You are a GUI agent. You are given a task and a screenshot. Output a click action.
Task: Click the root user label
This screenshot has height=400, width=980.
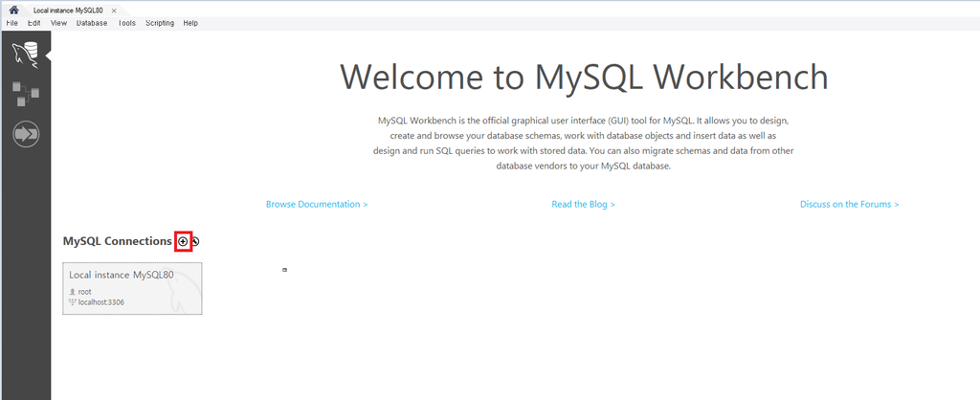pyautogui.click(x=84, y=292)
